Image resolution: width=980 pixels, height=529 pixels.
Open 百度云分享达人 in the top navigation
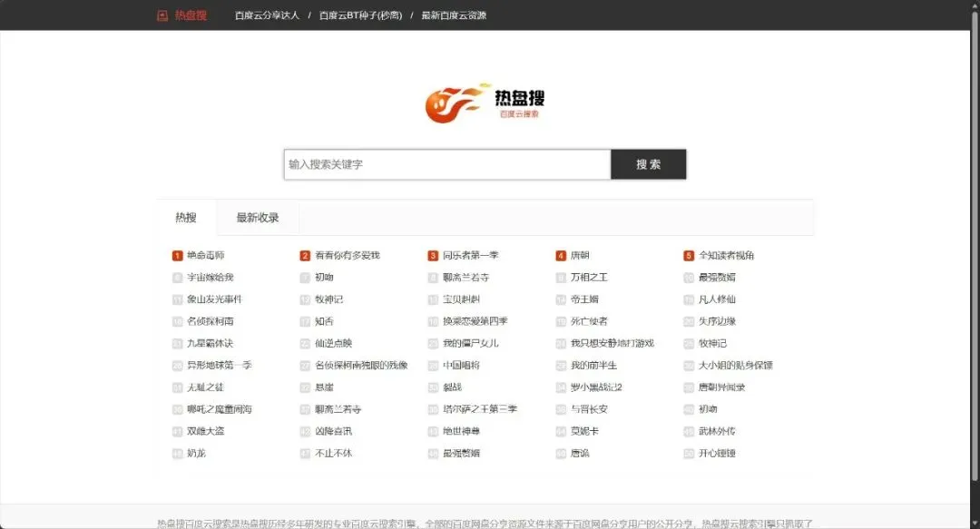267,15
